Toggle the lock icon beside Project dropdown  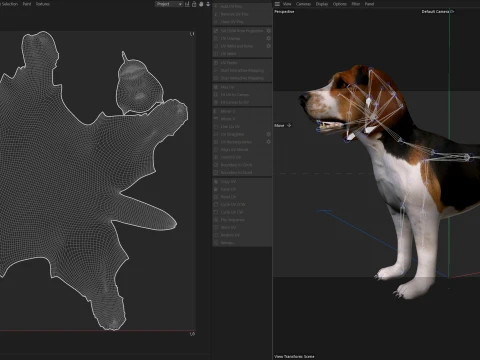pyautogui.click(x=194, y=4)
